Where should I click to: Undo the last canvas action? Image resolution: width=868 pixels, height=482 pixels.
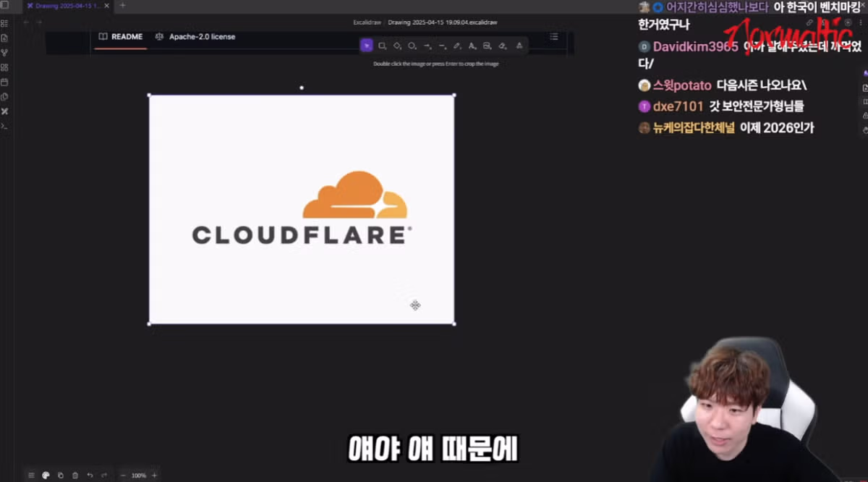coord(90,475)
